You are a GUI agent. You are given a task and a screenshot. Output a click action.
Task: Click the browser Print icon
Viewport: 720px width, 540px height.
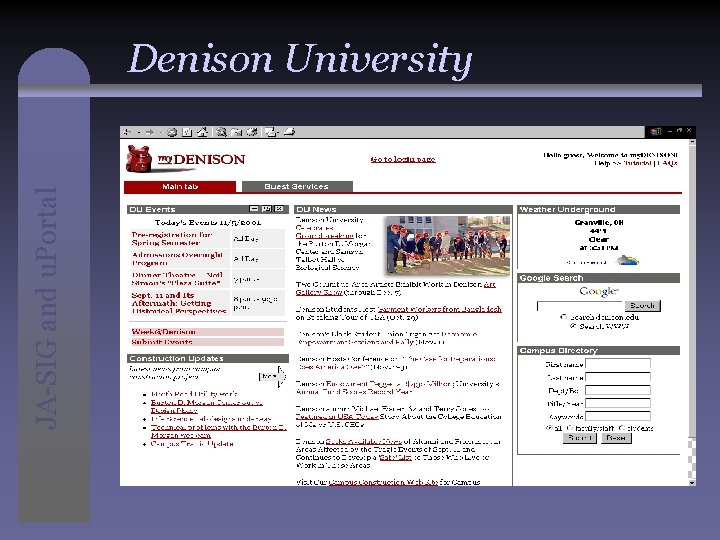tap(289, 132)
